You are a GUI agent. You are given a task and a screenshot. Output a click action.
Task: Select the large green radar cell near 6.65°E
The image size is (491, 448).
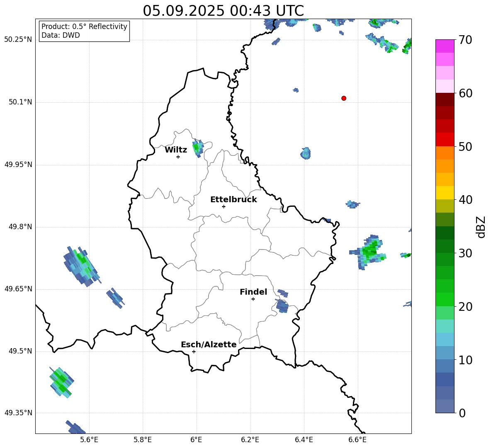(368, 251)
